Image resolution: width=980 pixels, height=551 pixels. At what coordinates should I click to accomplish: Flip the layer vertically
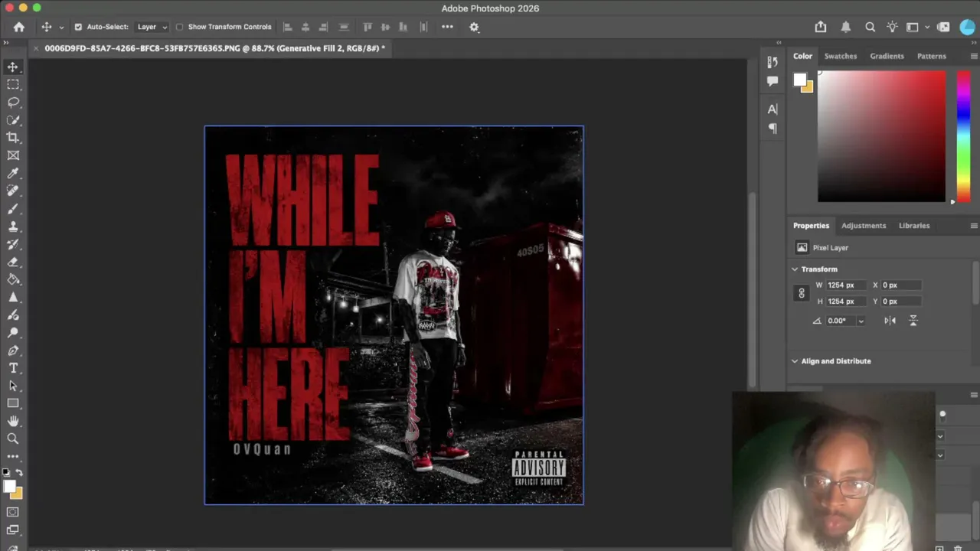(913, 321)
